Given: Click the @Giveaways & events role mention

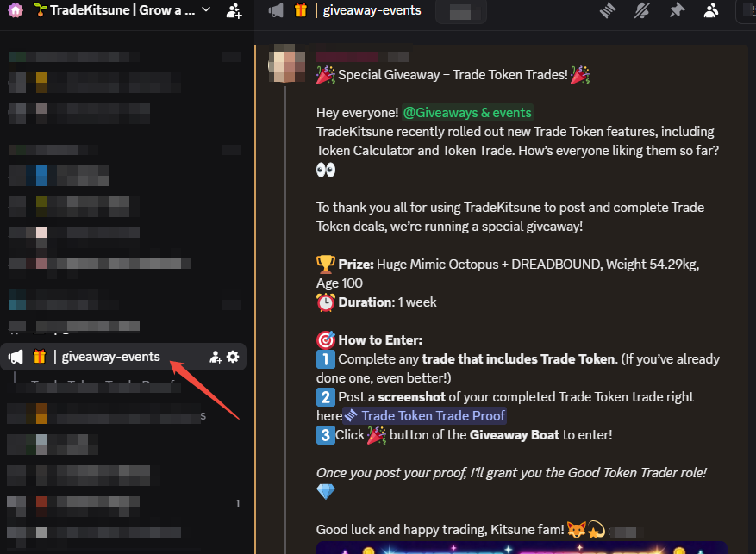Looking at the screenshot, I should click(467, 113).
